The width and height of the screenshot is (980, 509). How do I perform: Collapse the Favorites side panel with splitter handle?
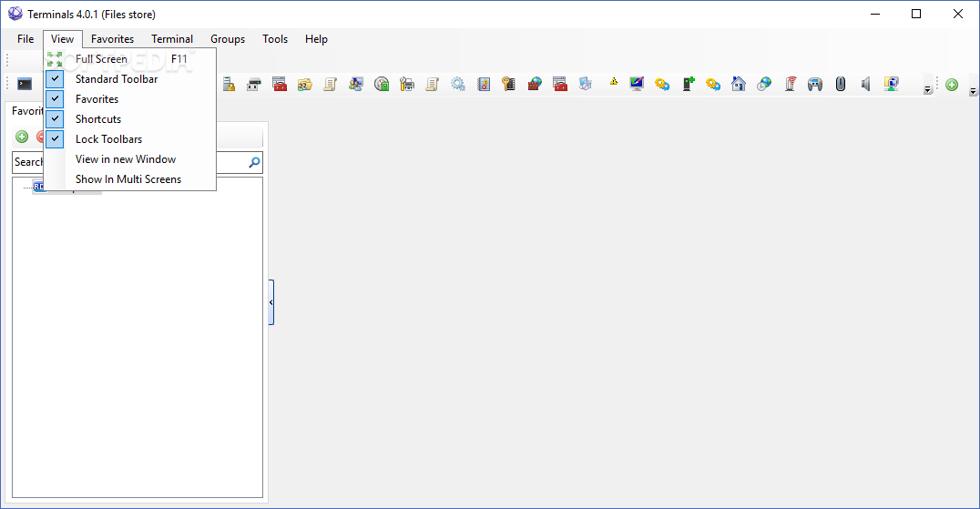271,302
